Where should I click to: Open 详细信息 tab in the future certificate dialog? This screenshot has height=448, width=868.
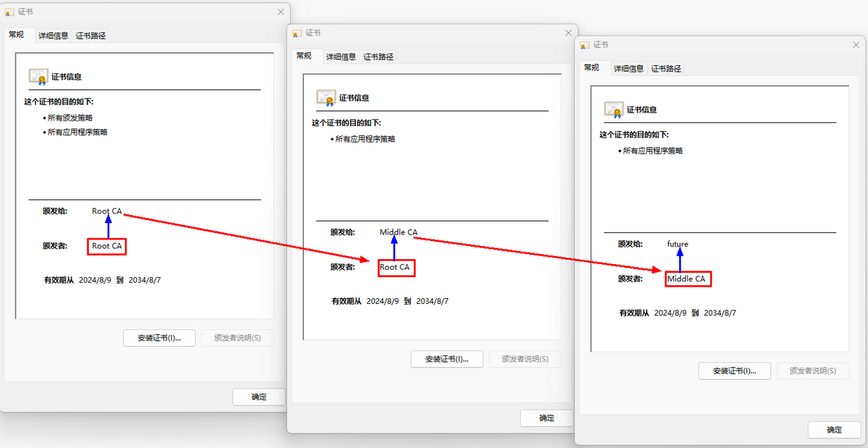point(629,69)
